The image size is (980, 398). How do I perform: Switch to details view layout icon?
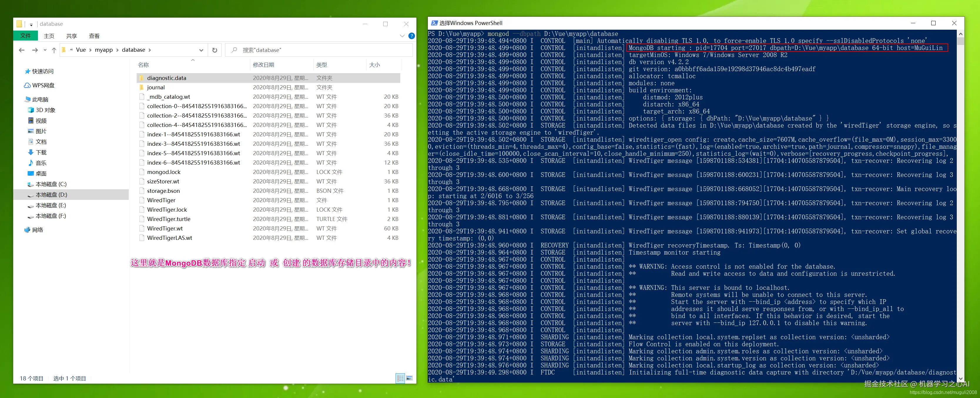coord(400,378)
